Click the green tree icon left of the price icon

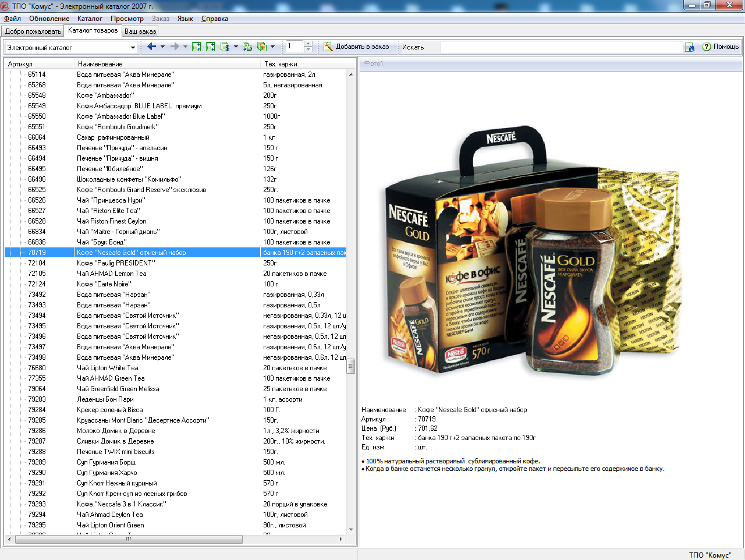(211, 47)
